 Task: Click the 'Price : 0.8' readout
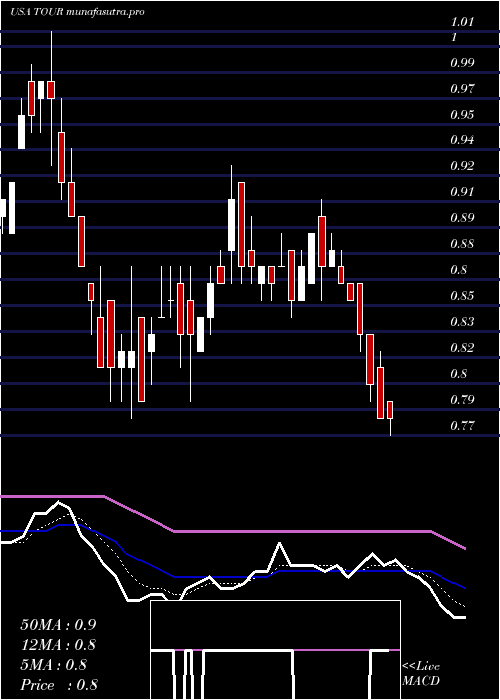[59, 685]
